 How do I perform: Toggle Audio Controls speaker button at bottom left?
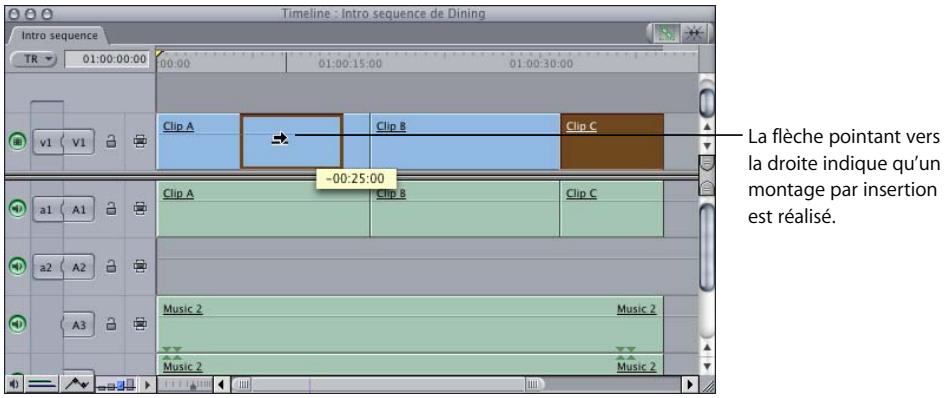point(14,384)
